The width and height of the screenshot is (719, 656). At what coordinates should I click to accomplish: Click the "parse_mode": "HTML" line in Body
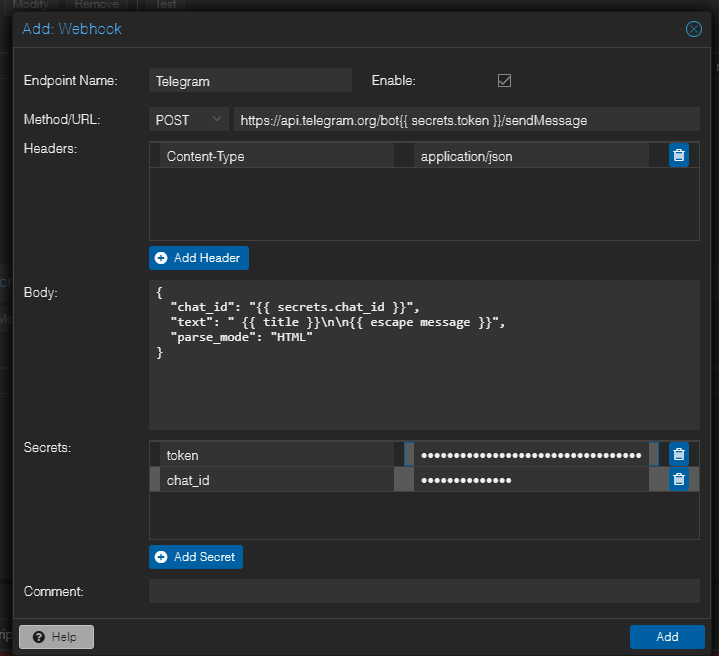tap(241, 337)
